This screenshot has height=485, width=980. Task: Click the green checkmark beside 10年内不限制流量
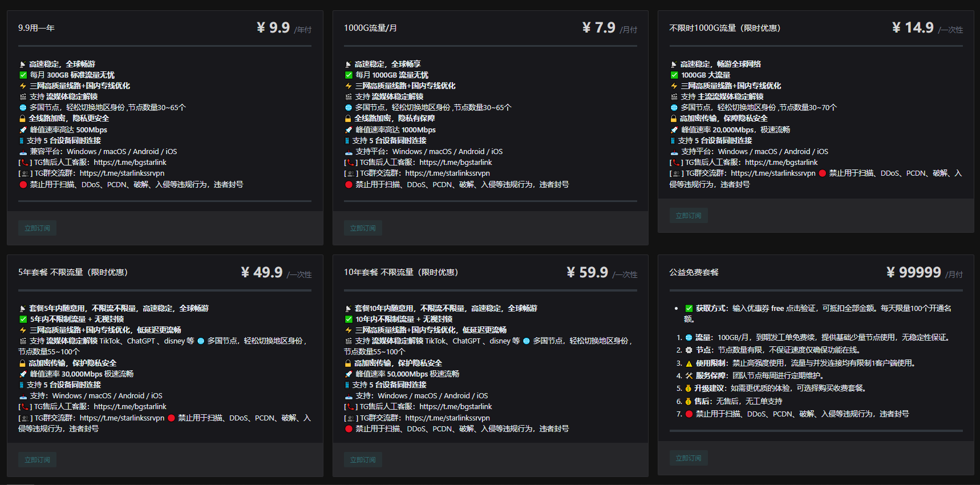[349, 320]
